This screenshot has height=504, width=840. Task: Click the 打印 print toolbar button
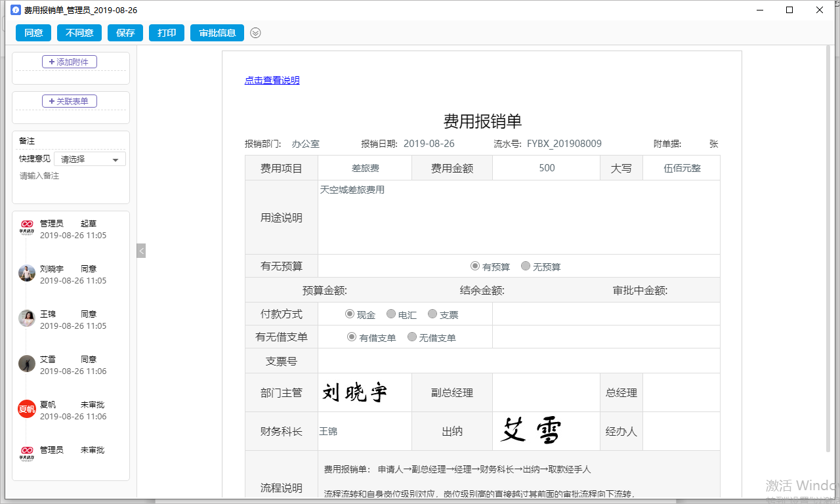pos(166,32)
